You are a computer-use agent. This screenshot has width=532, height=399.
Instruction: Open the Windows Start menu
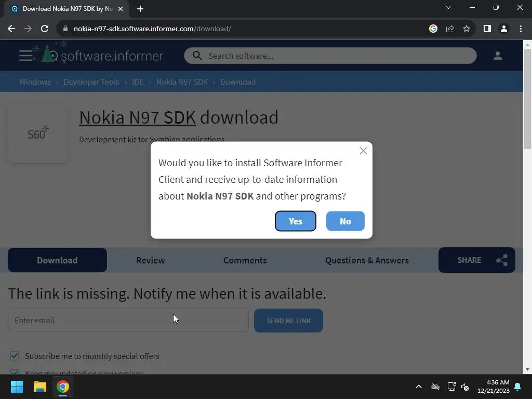click(17, 387)
